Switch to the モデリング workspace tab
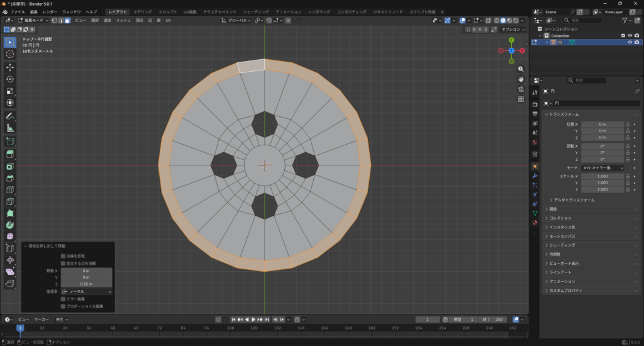The width and height of the screenshot is (644, 346). click(x=143, y=12)
